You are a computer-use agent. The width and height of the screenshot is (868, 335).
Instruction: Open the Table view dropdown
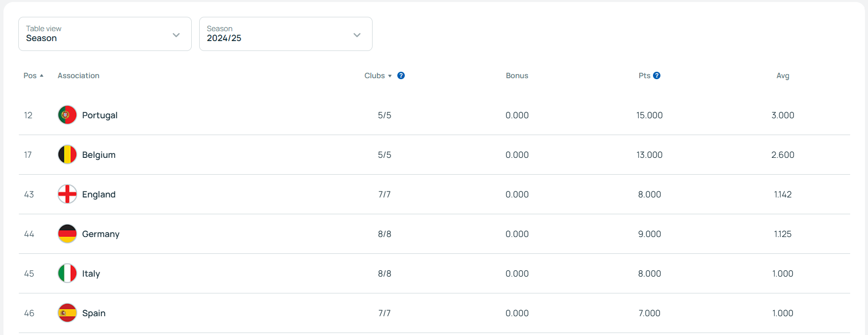(105, 34)
